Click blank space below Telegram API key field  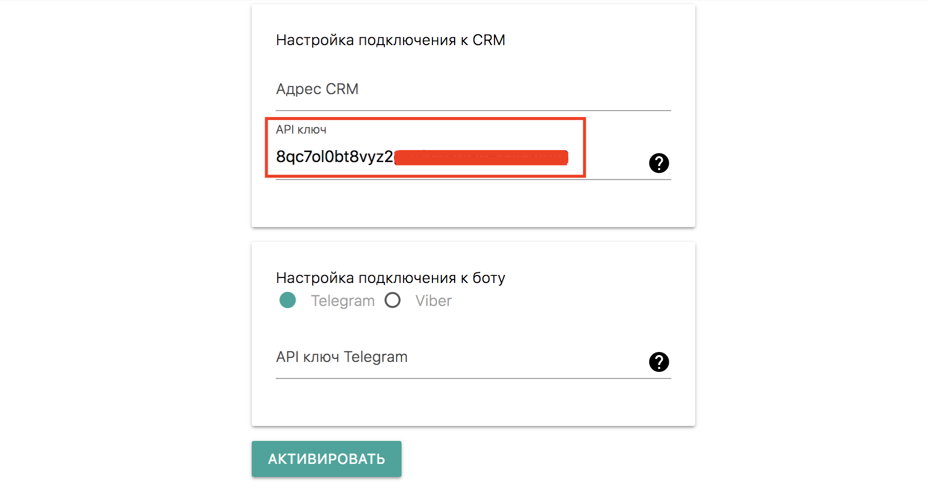click(x=473, y=402)
